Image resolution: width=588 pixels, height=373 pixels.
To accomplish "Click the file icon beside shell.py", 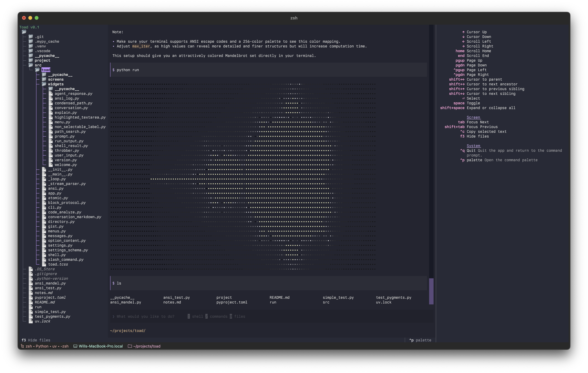I will click(x=44, y=255).
